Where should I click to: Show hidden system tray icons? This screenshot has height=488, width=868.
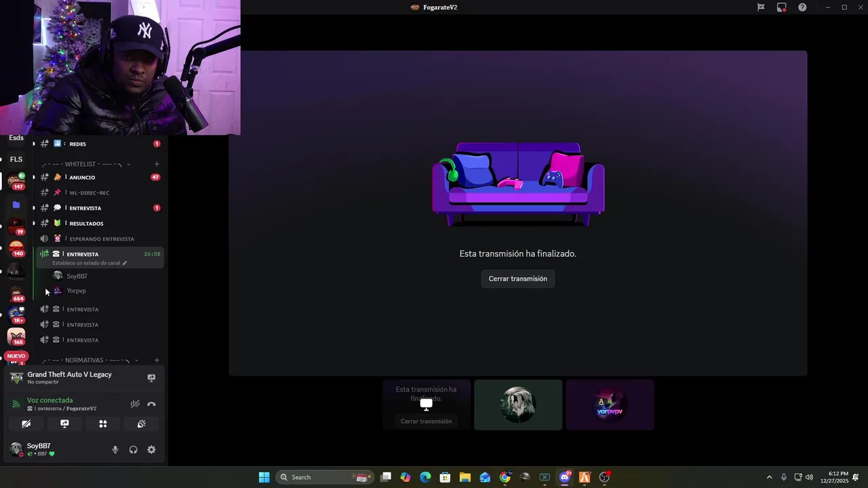coord(769,477)
